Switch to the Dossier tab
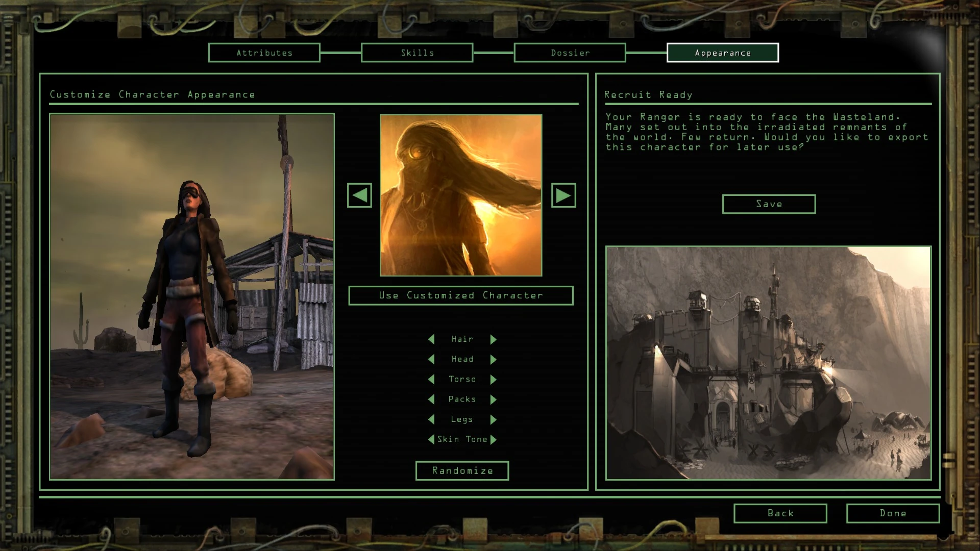This screenshot has height=551, width=980. tap(570, 53)
